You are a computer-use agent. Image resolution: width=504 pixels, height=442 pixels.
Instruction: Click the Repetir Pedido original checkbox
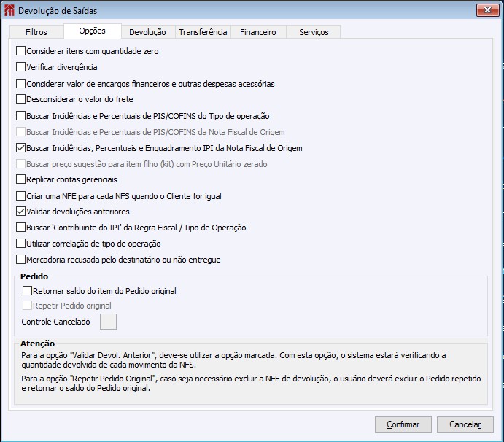pyautogui.click(x=27, y=306)
